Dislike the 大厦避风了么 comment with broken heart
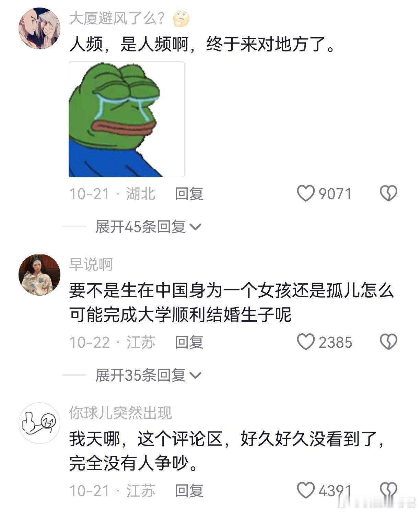 [388, 194]
